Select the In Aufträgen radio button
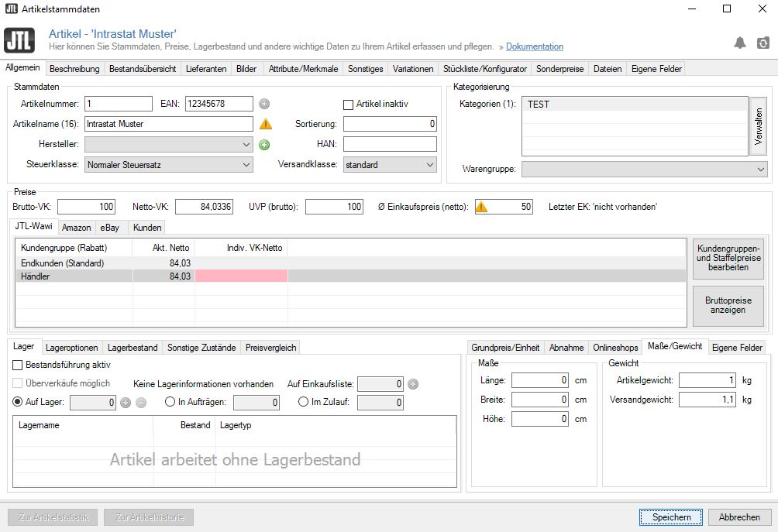778x532 pixels. tap(170, 402)
